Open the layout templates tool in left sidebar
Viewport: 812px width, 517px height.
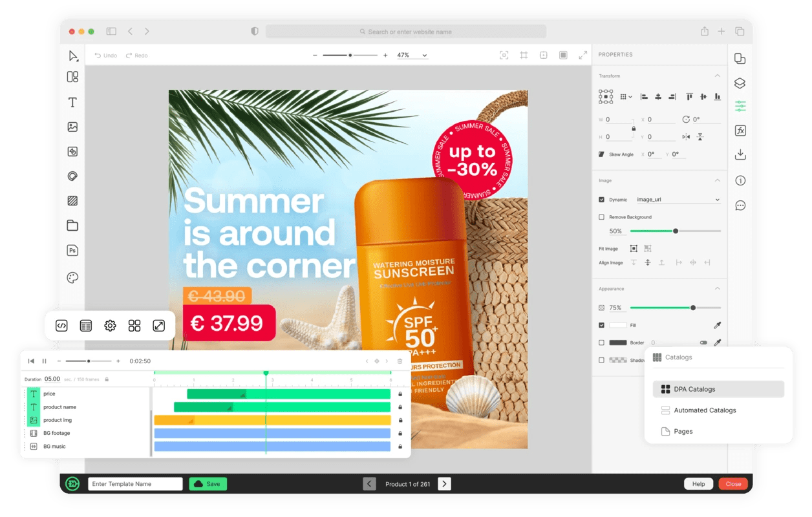72,77
